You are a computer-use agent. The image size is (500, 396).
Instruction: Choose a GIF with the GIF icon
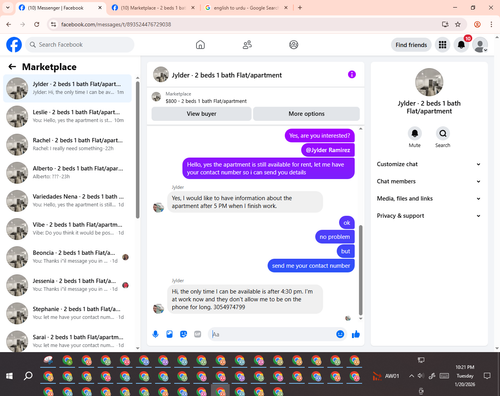click(x=198, y=334)
